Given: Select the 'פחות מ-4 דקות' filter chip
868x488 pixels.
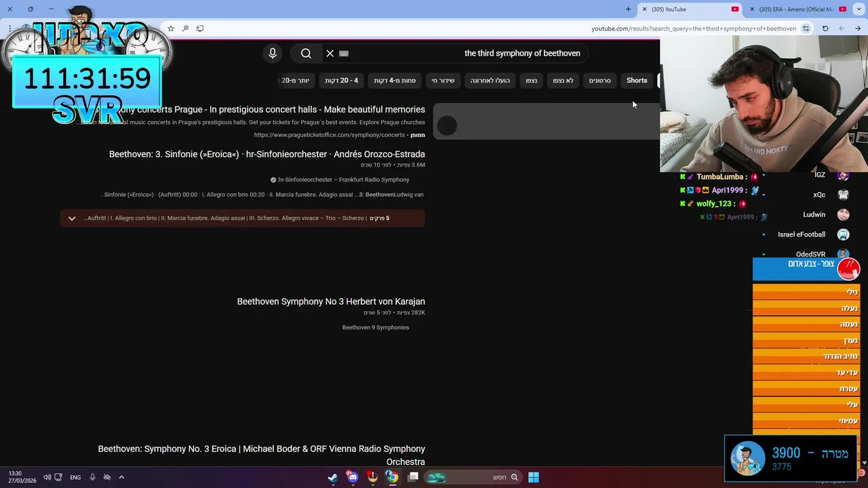Looking at the screenshot, I should 395,81.
